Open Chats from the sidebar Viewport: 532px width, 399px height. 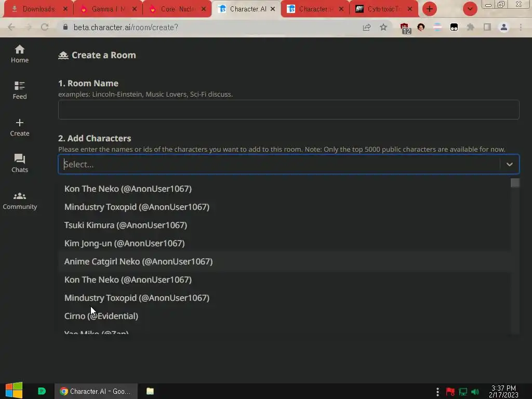20,164
